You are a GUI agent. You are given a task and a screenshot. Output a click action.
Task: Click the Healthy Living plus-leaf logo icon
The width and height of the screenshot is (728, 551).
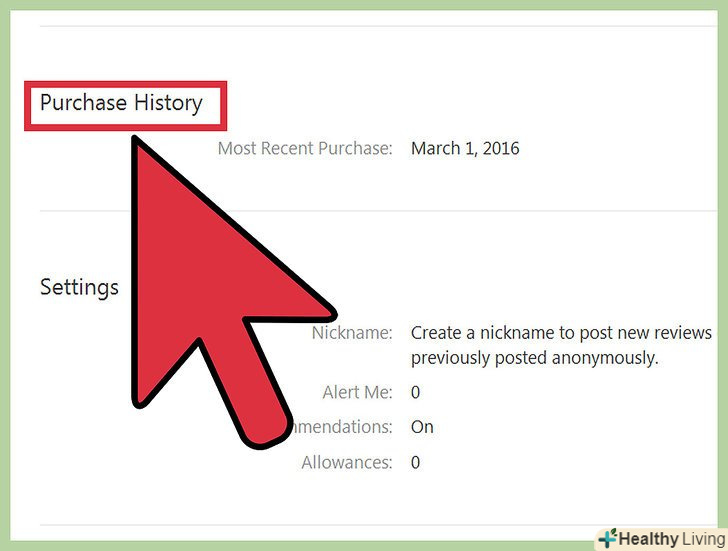pos(608,538)
